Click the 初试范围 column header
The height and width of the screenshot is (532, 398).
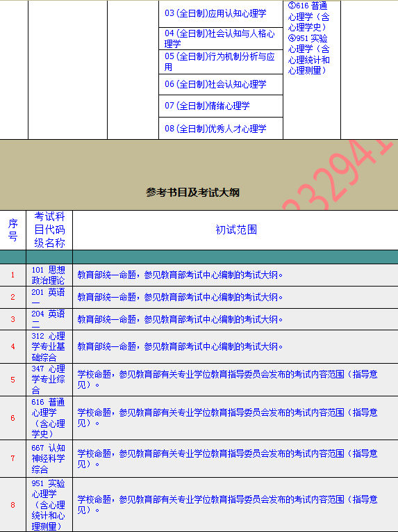(236, 229)
